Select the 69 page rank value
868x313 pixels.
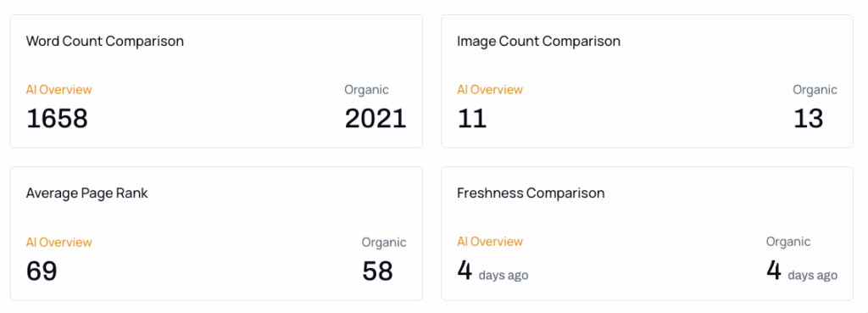click(42, 271)
